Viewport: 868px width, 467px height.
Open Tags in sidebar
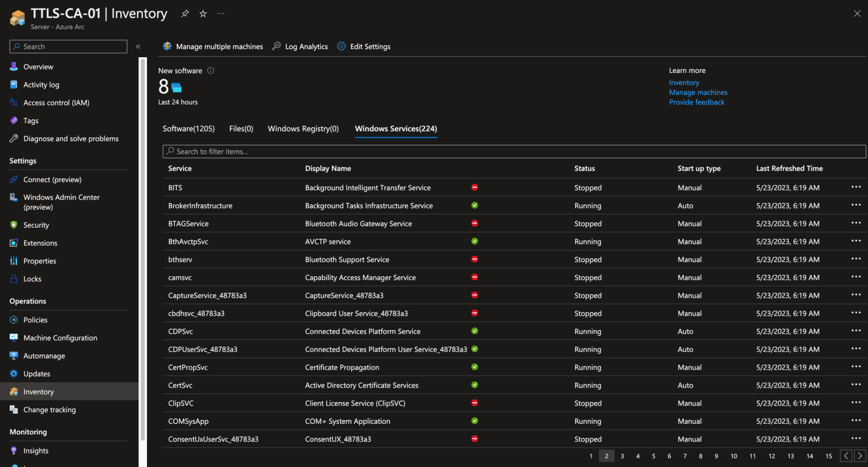(x=30, y=121)
